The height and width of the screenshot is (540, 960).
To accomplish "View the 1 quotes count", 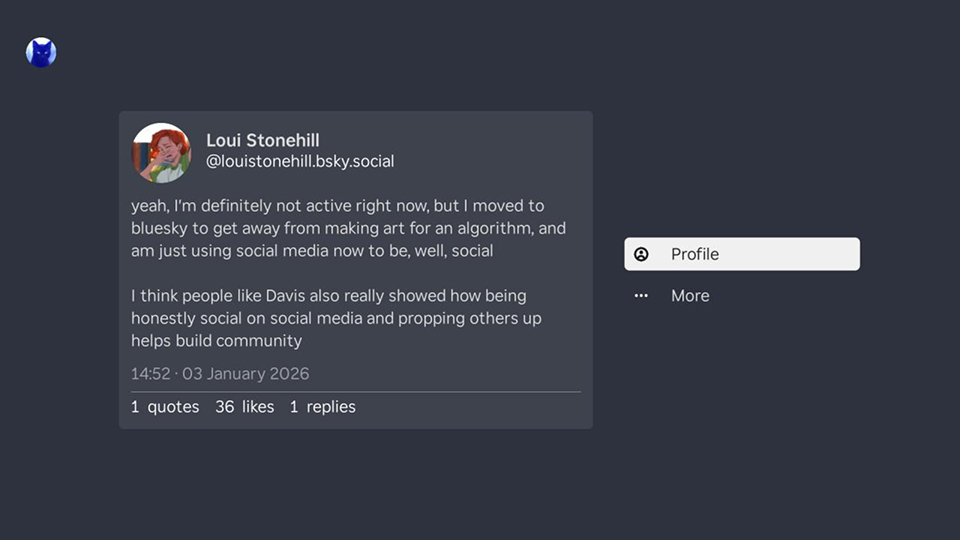I will [x=165, y=407].
